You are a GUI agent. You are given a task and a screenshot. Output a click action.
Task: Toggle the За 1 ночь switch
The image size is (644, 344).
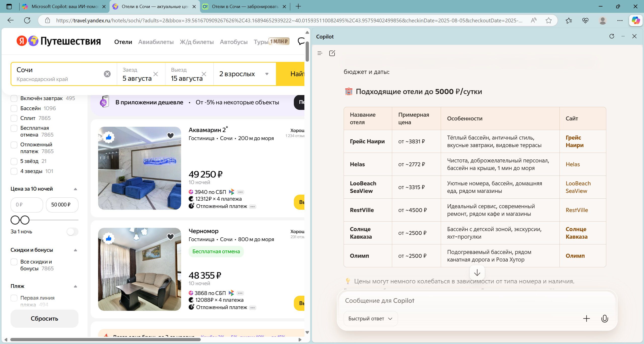tap(72, 232)
